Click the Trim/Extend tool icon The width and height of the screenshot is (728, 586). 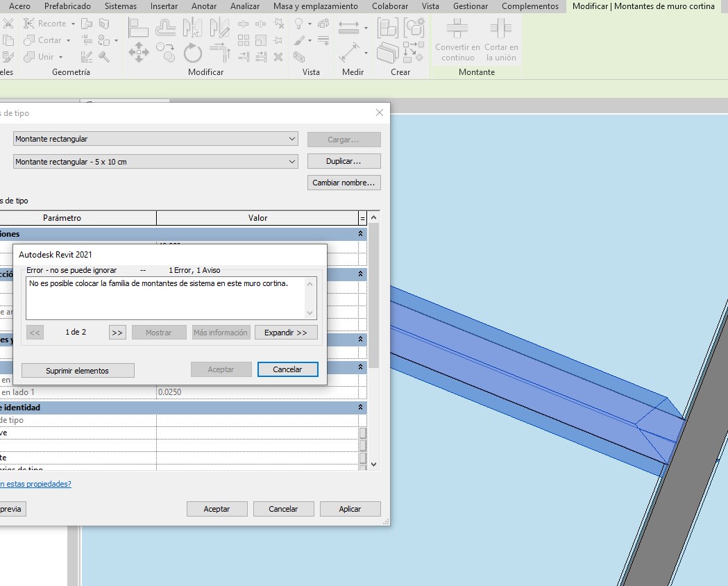pyautogui.click(x=220, y=53)
